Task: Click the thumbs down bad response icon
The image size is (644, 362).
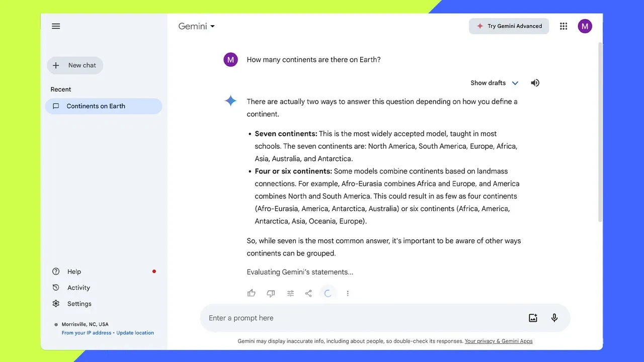Action: click(x=271, y=293)
